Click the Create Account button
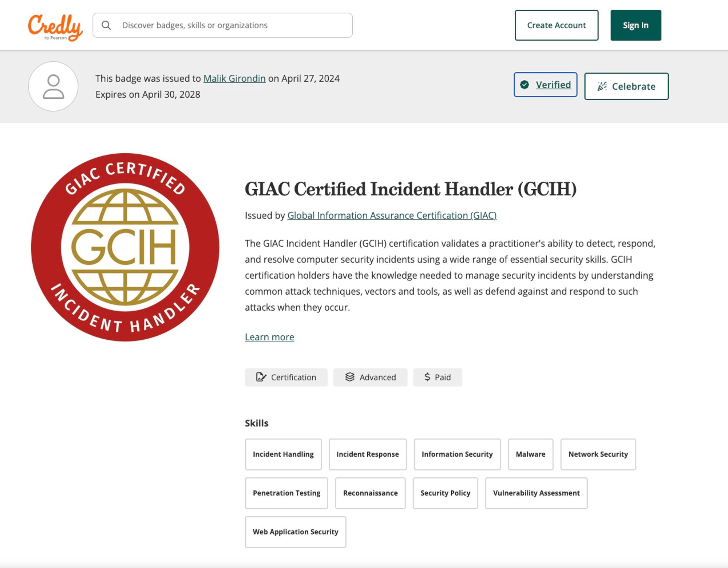Screen dimensions: 728x568 556,25
